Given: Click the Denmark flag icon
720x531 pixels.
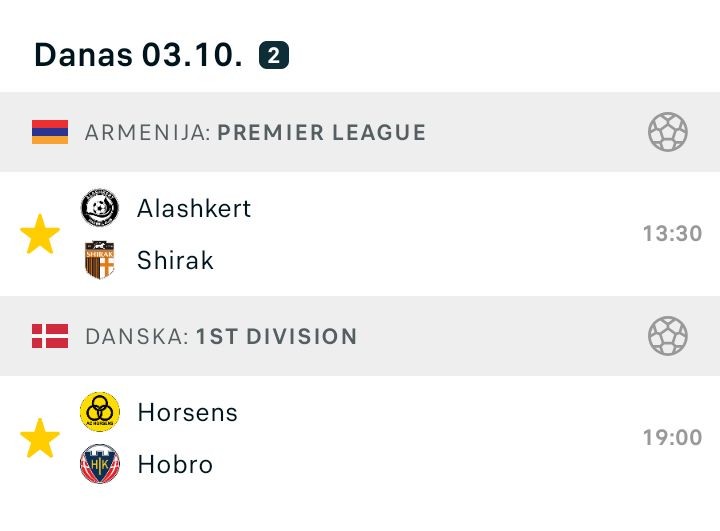Looking at the screenshot, I should pyautogui.click(x=50, y=336).
